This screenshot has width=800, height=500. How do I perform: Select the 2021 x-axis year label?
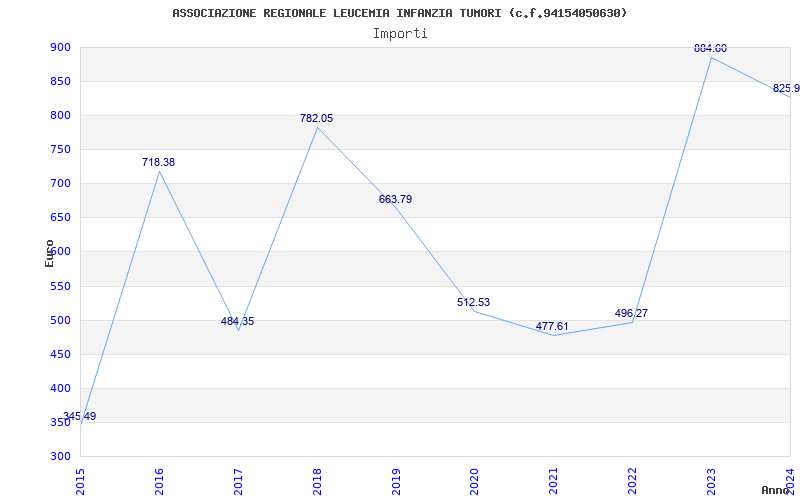pyautogui.click(x=554, y=481)
